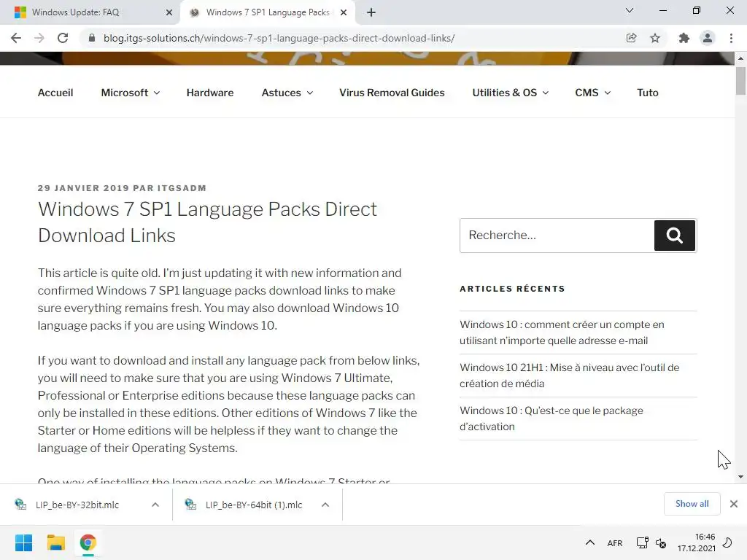Viewport: 747px width, 560px height.
Task: Open article about créer un compte
Action: 562,332
